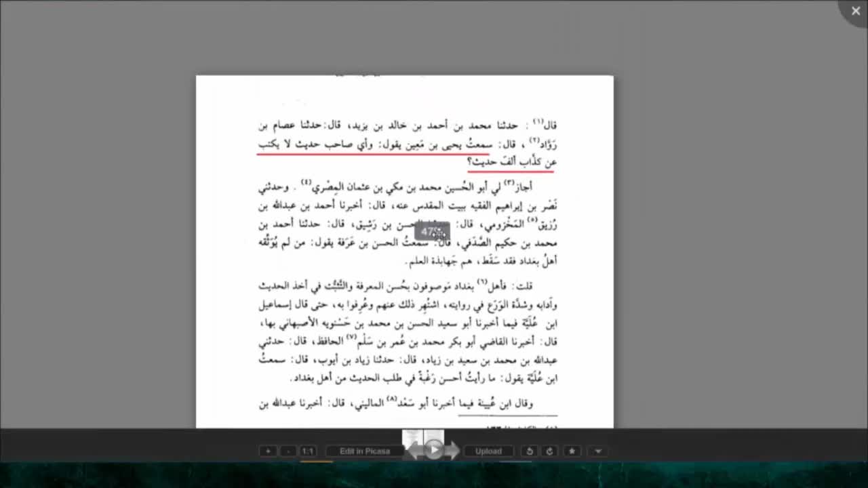
Task: Go to the next image arrow
Action: [x=453, y=451]
